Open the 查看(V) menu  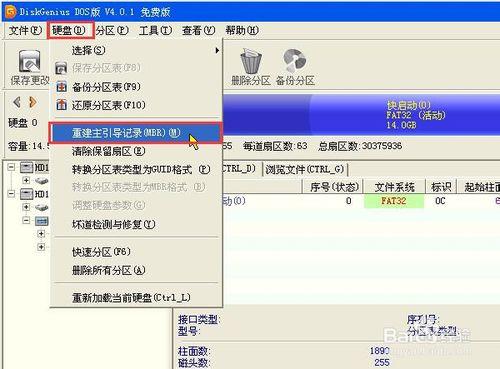pyautogui.click(x=198, y=31)
